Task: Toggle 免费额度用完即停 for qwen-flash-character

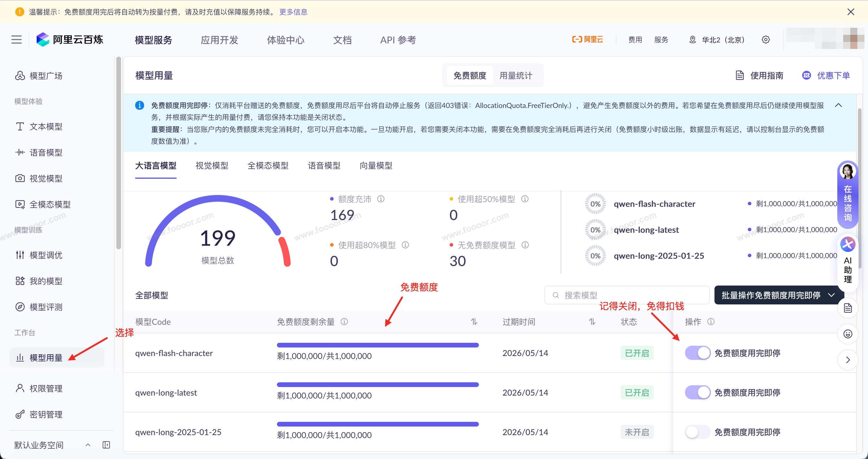Action: [x=697, y=353]
